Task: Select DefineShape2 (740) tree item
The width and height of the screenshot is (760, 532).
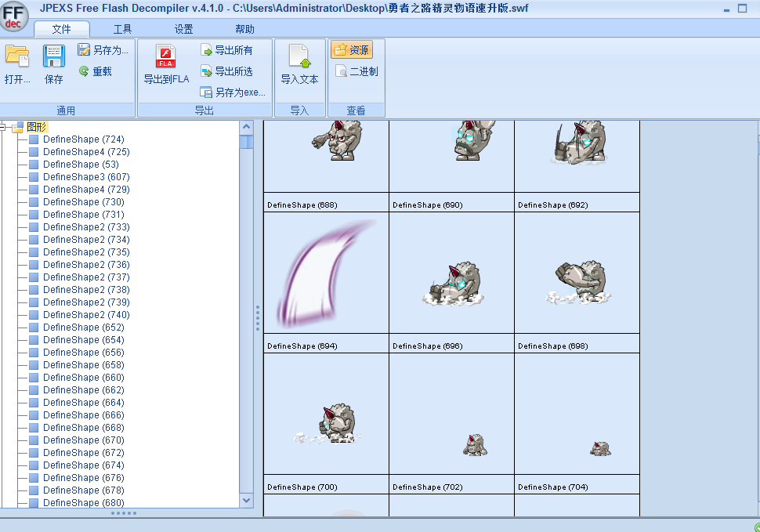Action: coord(86,315)
